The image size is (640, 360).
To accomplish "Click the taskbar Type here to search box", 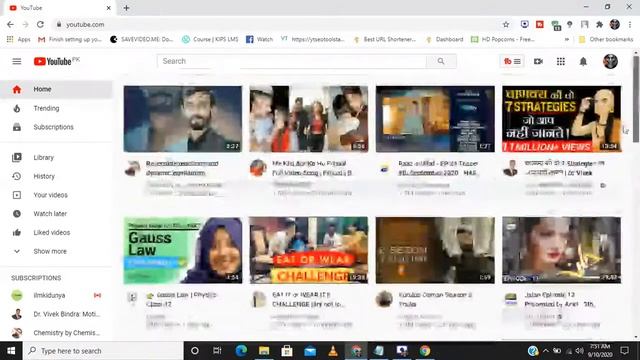I will pyautogui.click(x=103, y=351).
